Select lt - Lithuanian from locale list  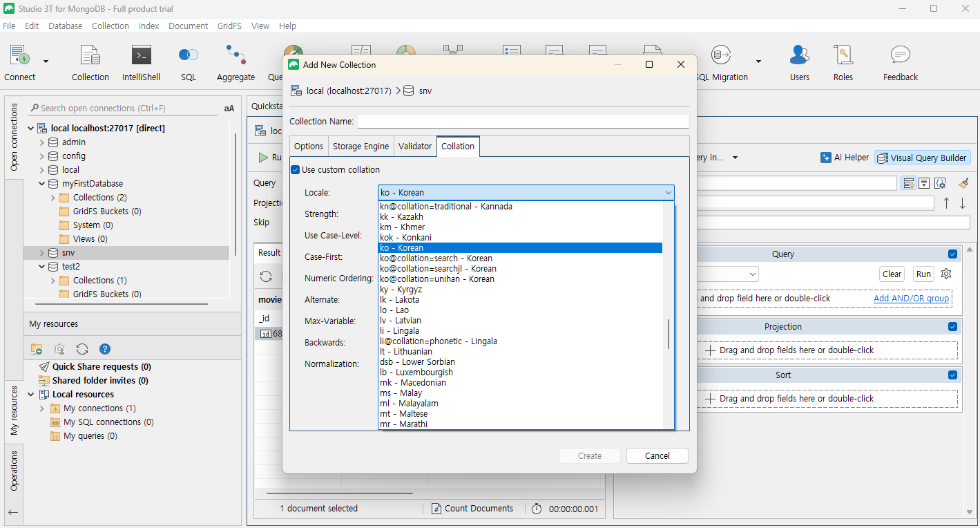(x=520, y=352)
